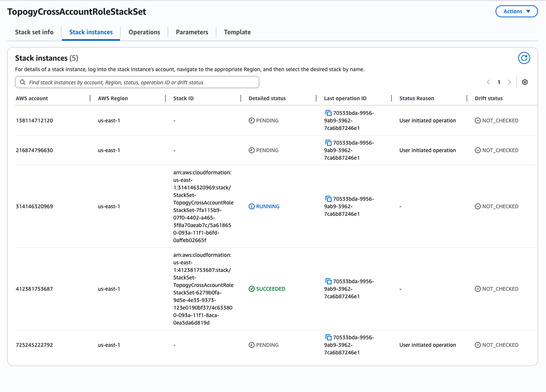Sort by Stack ID column header
Viewport: 546px width, 392px height.
point(184,98)
